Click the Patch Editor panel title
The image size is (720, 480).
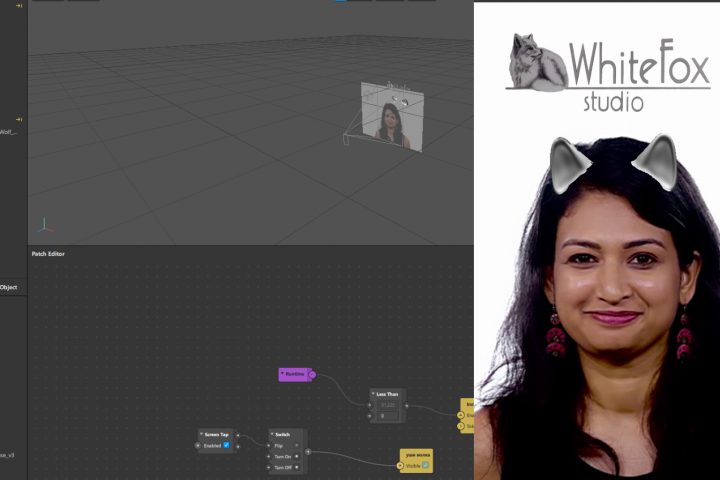point(48,254)
